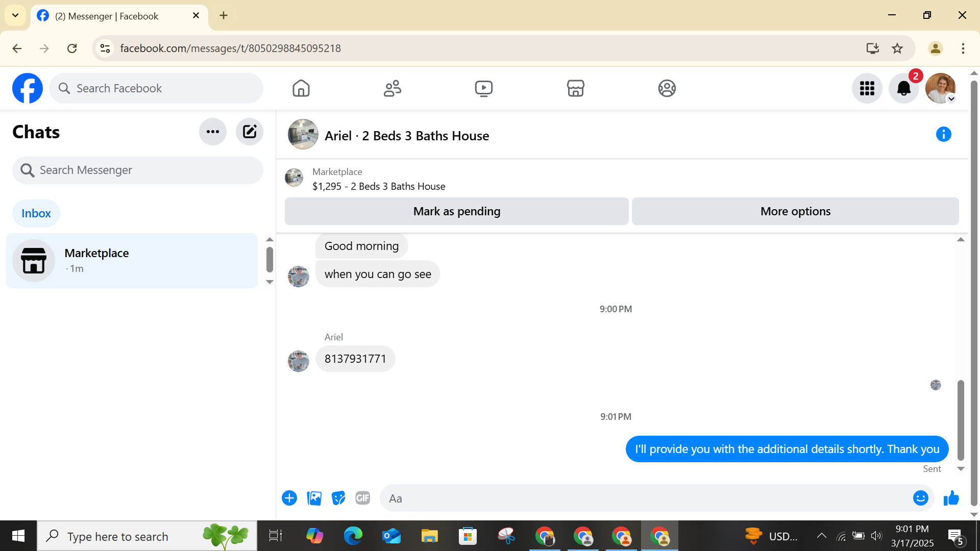Click the chat list scroll down arrow

270,282
